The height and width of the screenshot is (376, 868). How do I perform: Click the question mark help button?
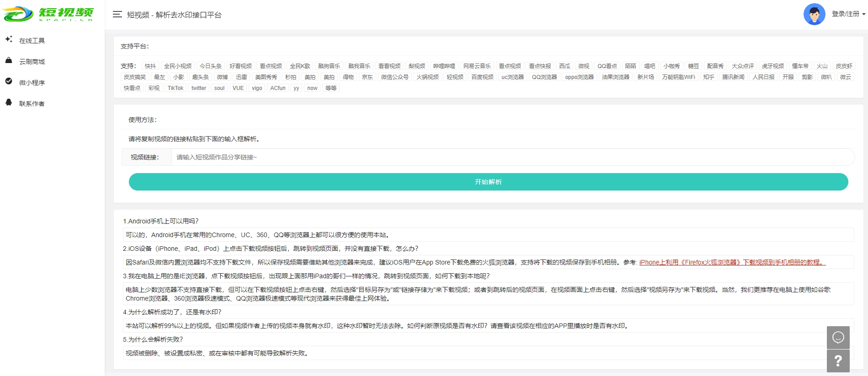click(838, 361)
